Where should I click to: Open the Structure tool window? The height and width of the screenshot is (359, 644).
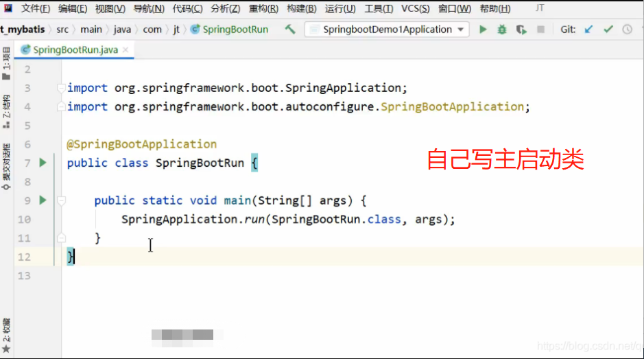point(6,111)
